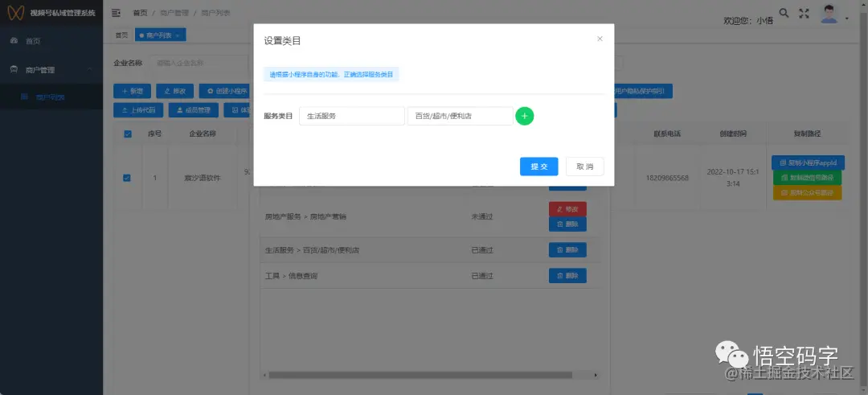Click phone number 18209865568 cell

667,179
